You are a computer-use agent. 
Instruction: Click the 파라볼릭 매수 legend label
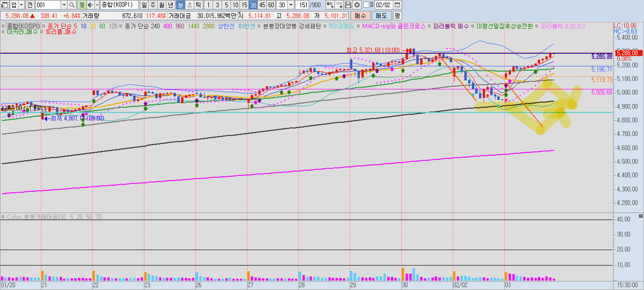(x=451, y=26)
